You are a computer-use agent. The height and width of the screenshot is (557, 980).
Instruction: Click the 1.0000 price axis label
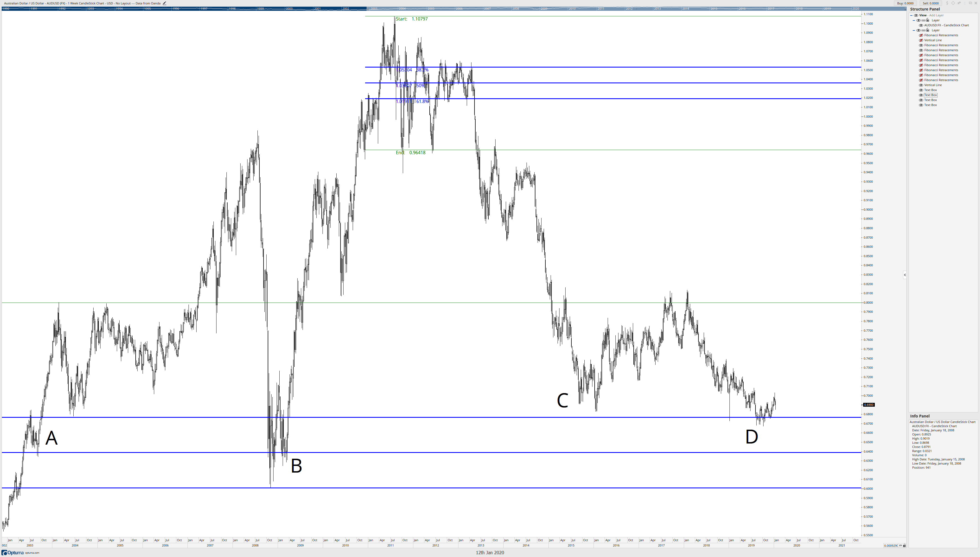point(868,117)
